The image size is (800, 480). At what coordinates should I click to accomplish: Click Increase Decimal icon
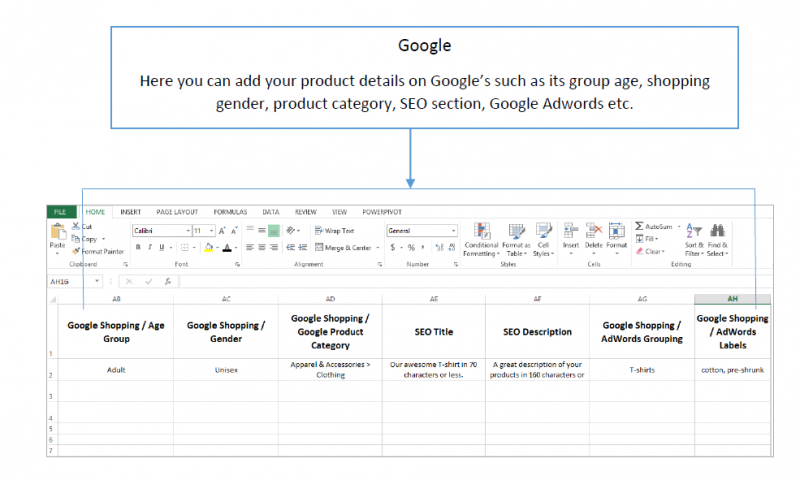(439, 247)
